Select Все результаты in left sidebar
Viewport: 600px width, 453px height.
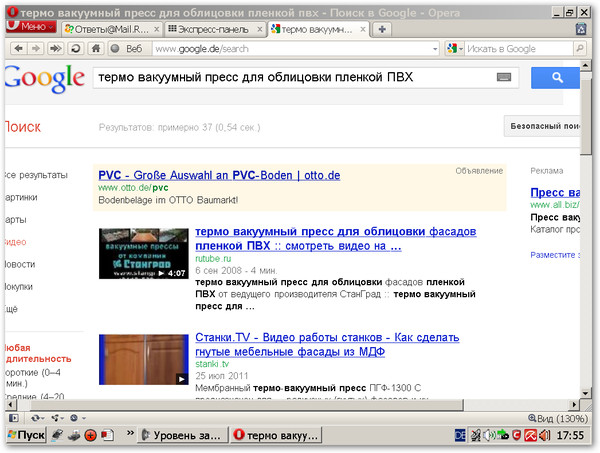[x=37, y=175]
